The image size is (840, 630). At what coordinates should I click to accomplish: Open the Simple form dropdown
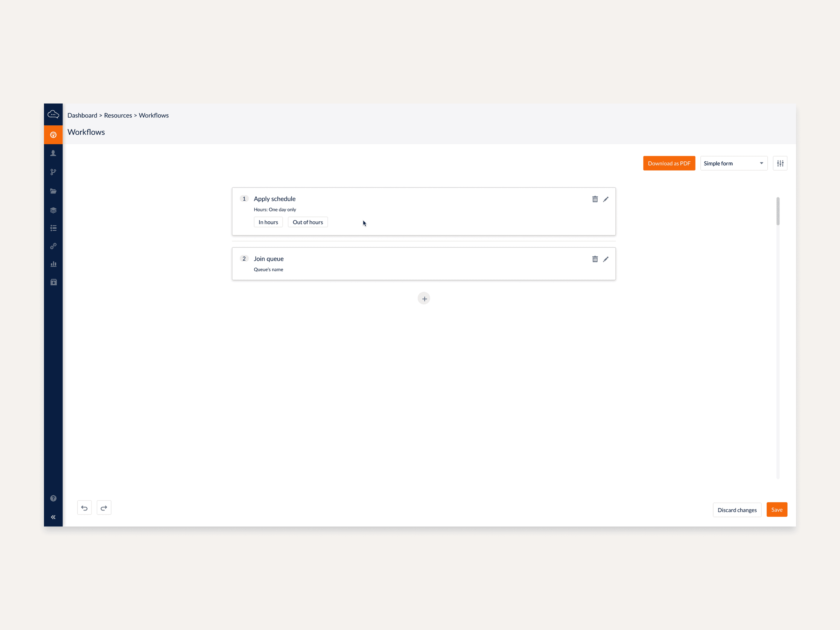point(733,163)
